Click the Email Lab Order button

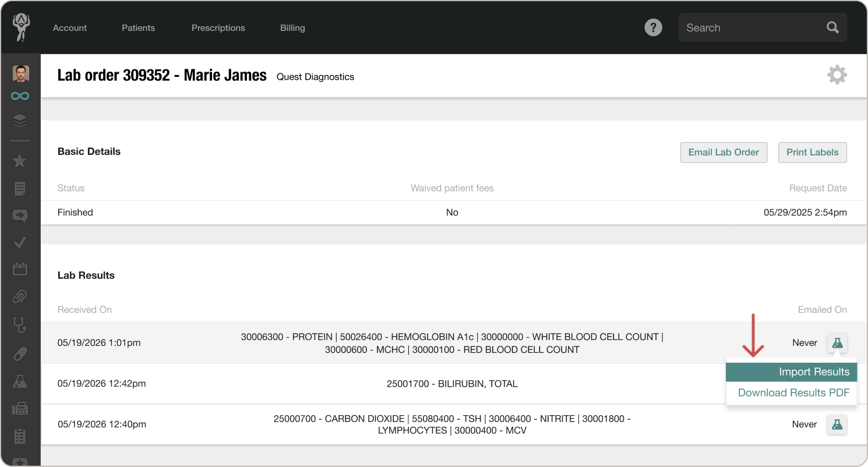(724, 152)
